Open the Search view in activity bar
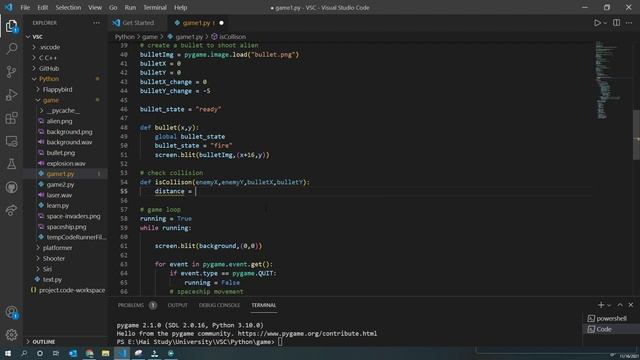640x360 pixels. [x=11, y=49]
